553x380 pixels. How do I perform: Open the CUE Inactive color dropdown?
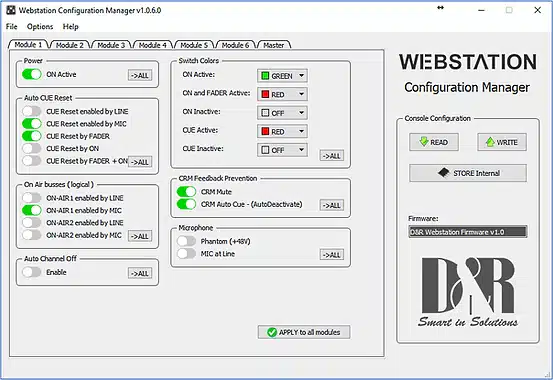click(x=282, y=150)
